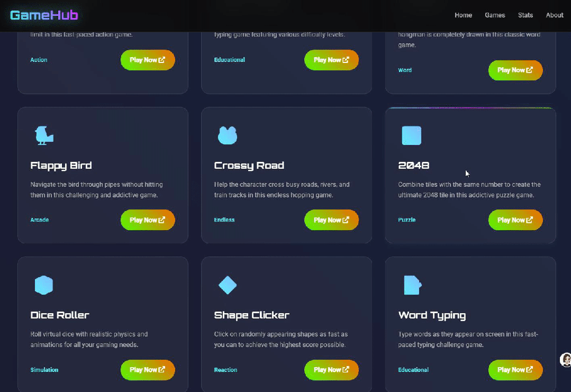The height and width of the screenshot is (392, 571).
Task: Click Educational tag on Word Typing card
Action: (x=413, y=370)
